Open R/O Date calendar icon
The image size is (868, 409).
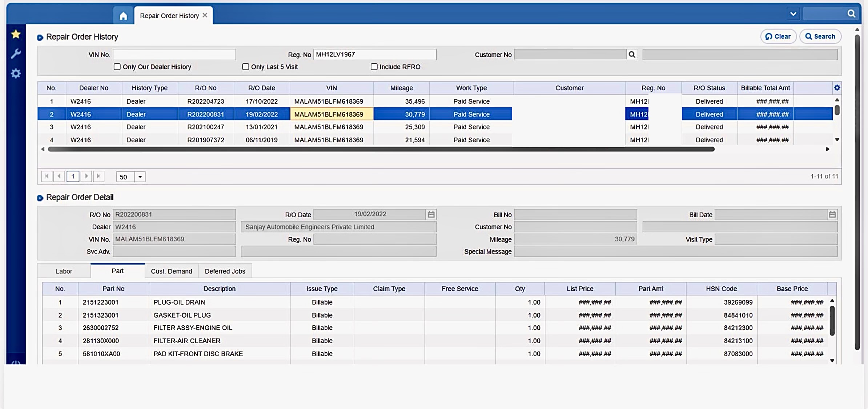tap(431, 214)
